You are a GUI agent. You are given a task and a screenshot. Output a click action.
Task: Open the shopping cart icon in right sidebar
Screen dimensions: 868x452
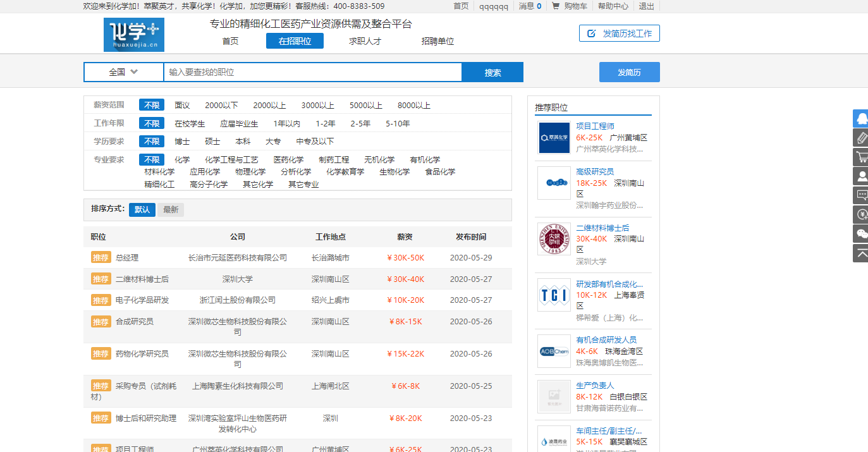(861, 157)
